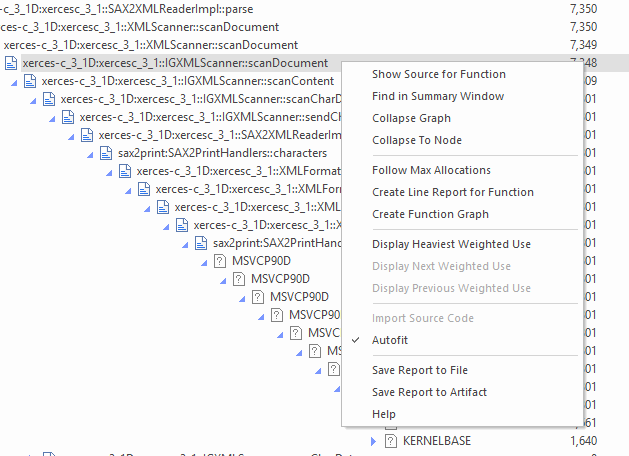This screenshot has width=629, height=456.
Task: Click the document icon beside IGXMLScanner::scanDocument
Action: 12,63
